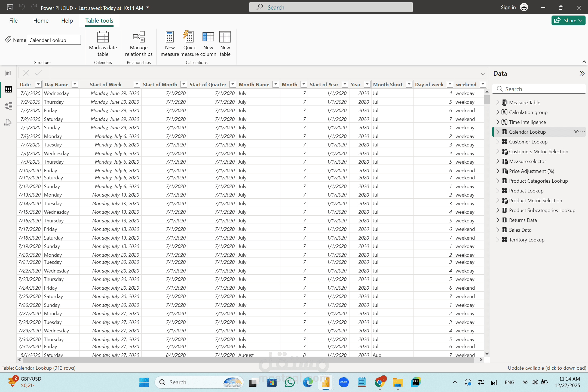This screenshot has height=392, width=588.
Task: Click the account profile icon
Action: click(x=524, y=7)
